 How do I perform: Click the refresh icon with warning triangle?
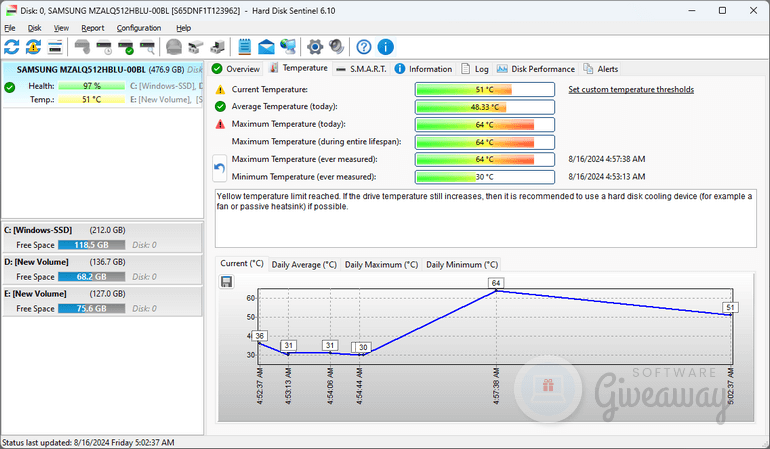(33, 47)
